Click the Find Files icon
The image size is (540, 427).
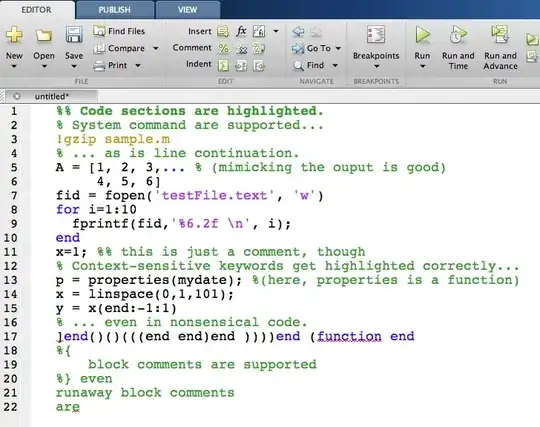[x=99, y=31]
